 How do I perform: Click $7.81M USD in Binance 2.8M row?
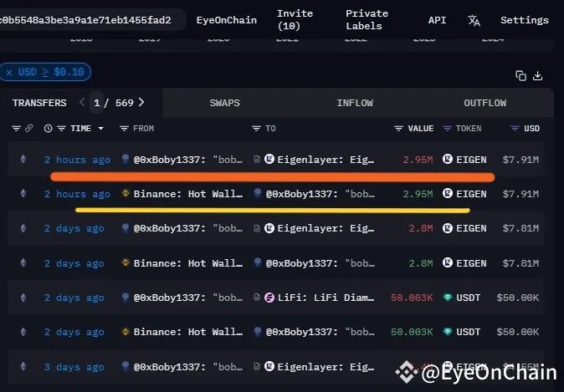point(520,263)
